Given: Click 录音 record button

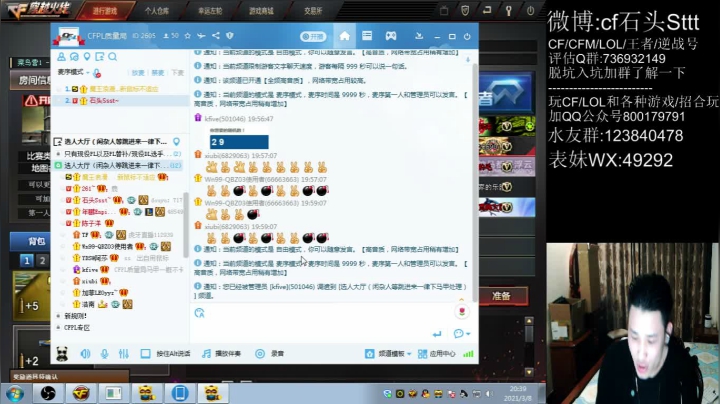Looking at the screenshot, I should tap(270, 354).
